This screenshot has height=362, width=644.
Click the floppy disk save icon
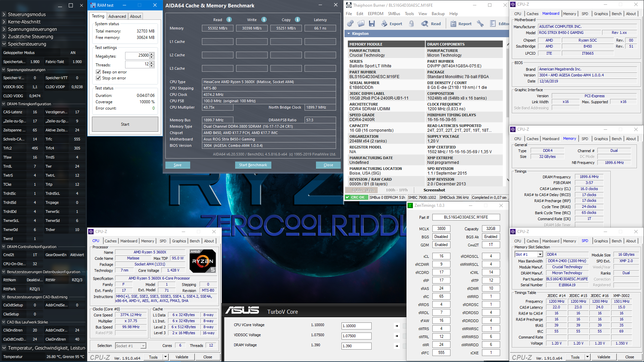point(372,23)
